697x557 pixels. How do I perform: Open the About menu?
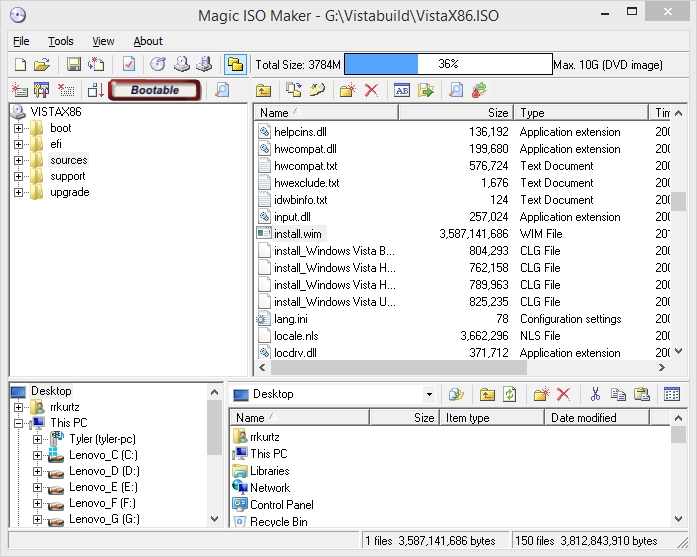tap(148, 41)
